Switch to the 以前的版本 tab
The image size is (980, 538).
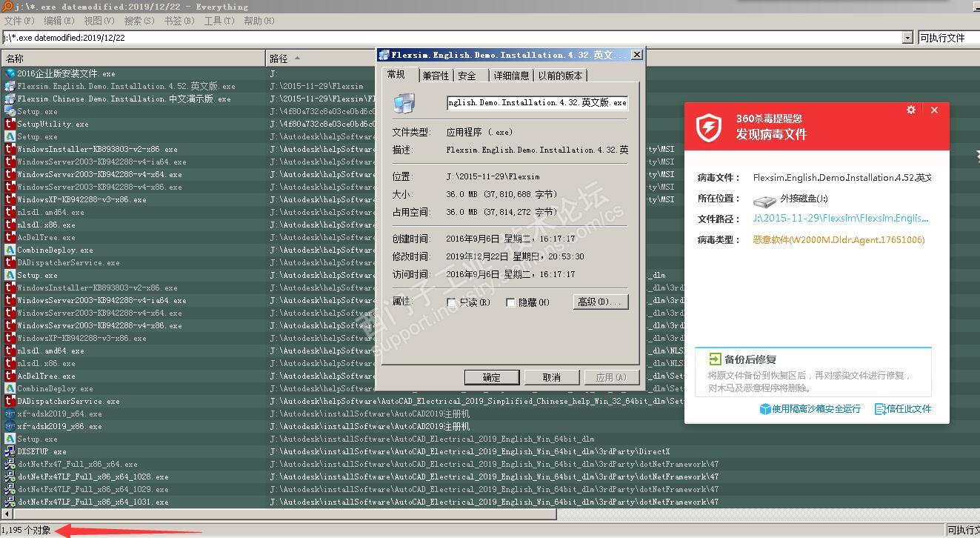pyautogui.click(x=560, y=76)
